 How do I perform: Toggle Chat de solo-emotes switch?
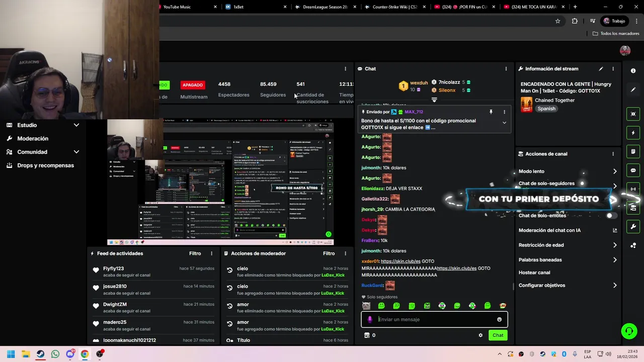tap(611, 216)
